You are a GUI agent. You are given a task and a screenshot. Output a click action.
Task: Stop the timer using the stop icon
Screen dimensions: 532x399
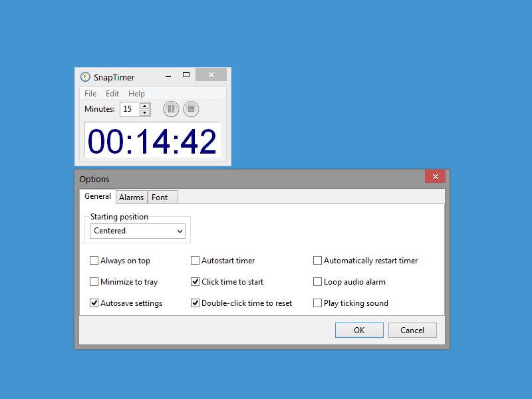point(191,108)
